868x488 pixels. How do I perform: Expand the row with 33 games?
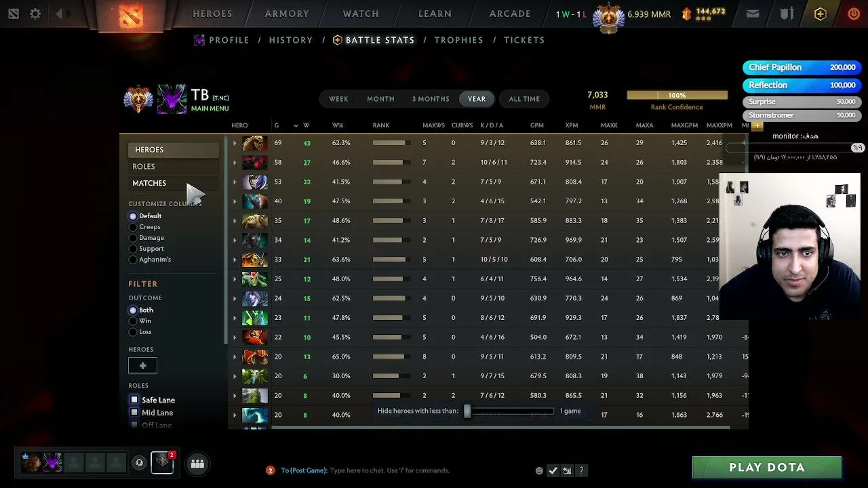(x=235, y=260)
